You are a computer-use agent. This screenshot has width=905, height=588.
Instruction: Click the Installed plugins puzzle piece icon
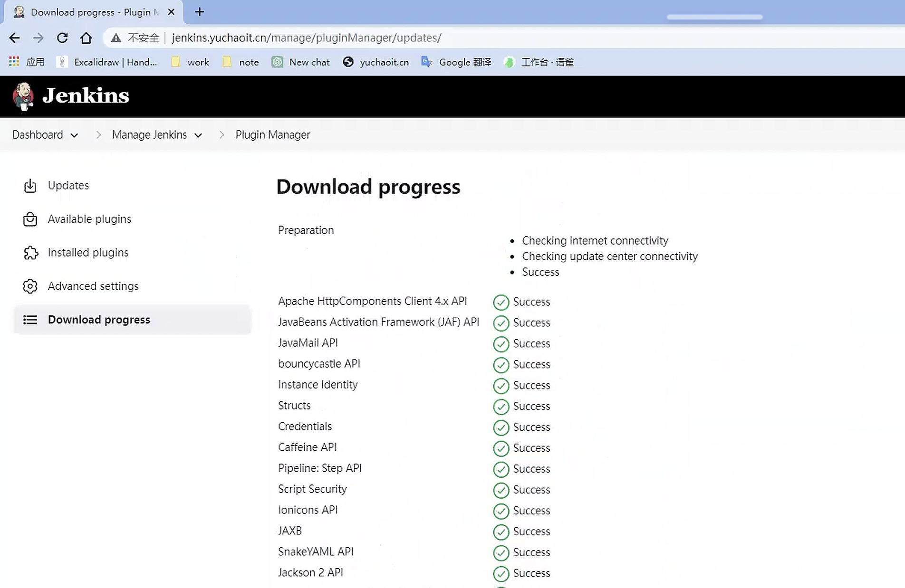point(30,253)
